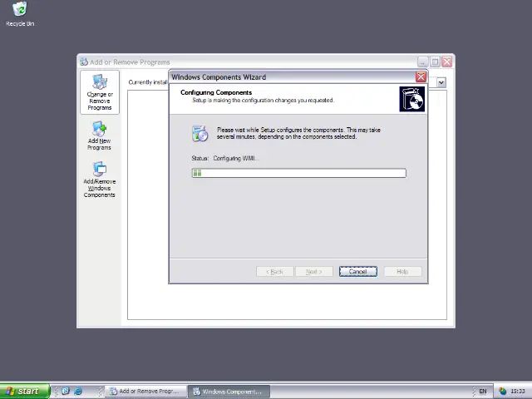532x399 pixels.
Task: Click the taskbar clock showing 15:33
Action: (x=518, y=392)
